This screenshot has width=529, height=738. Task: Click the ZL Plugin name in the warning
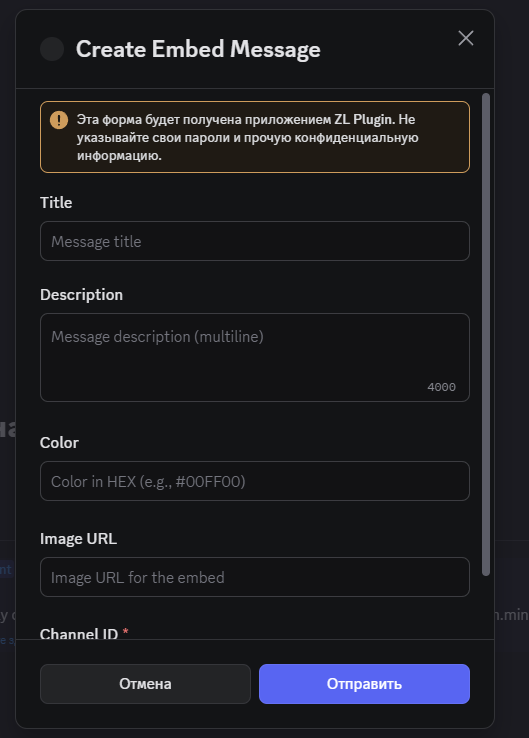click(365, 120)
